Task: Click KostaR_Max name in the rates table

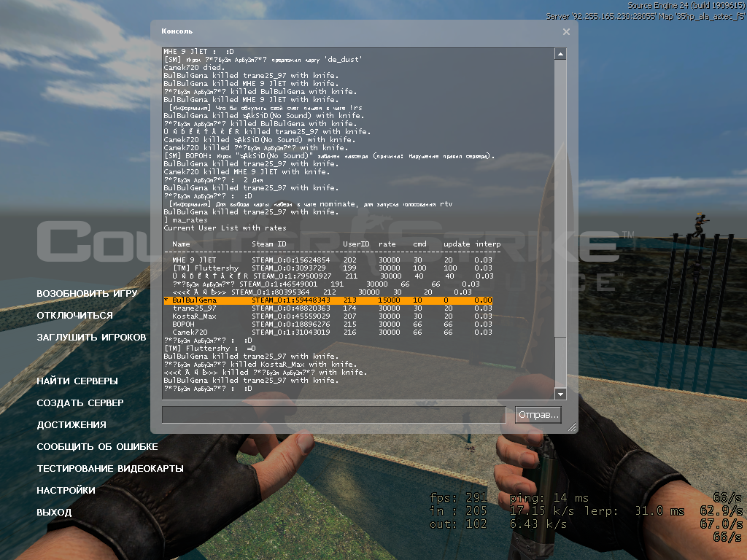Action: 194,316
